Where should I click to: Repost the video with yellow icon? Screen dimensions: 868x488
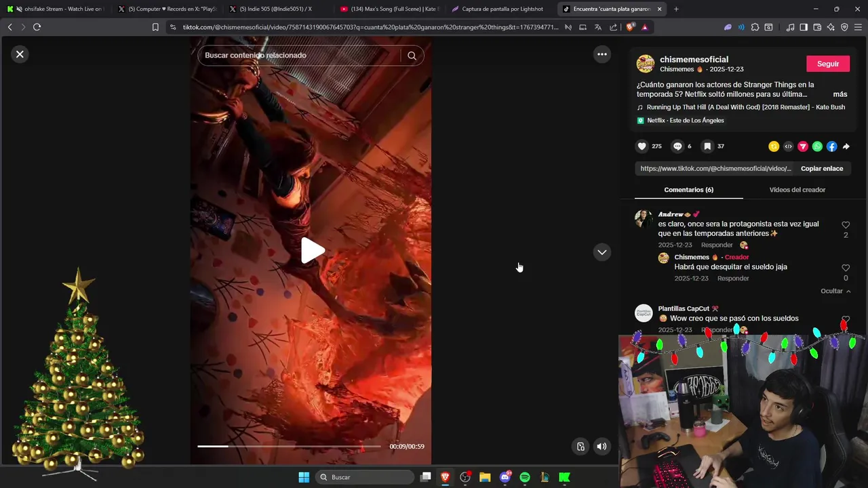774,146
